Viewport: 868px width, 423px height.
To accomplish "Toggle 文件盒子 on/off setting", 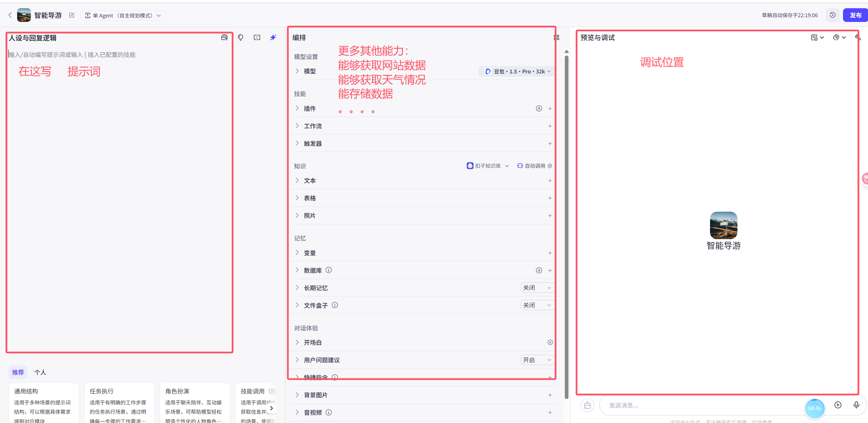I will (537, 305).
